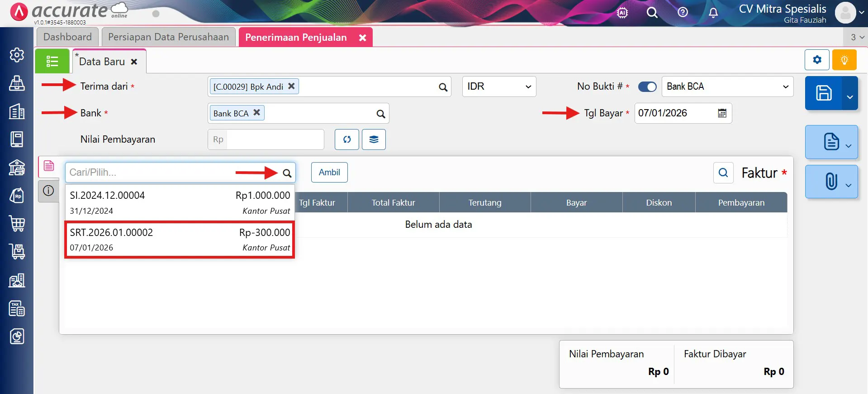
Task: Click the calendar icon in Tgl Bayar
Action: tap(722, 113)
